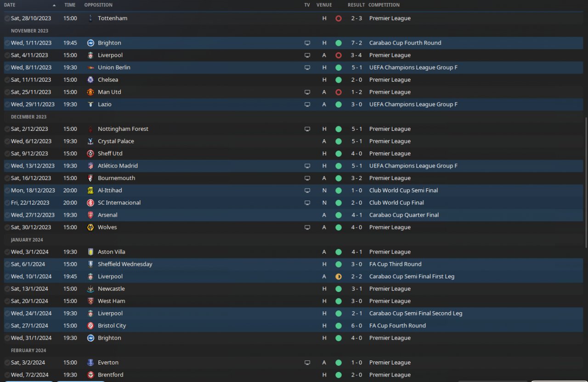Click the half-yellow draw indicator for Liverpool 2-2

point(339,276)
